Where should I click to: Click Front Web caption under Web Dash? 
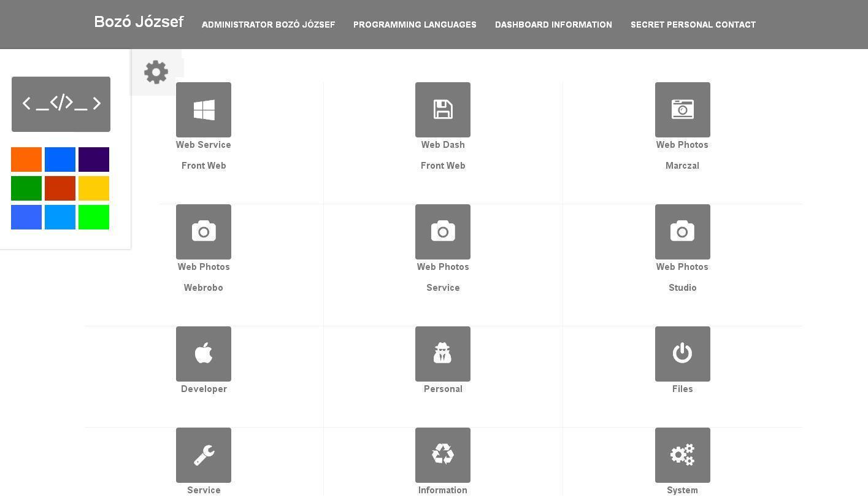pos(443,166)
